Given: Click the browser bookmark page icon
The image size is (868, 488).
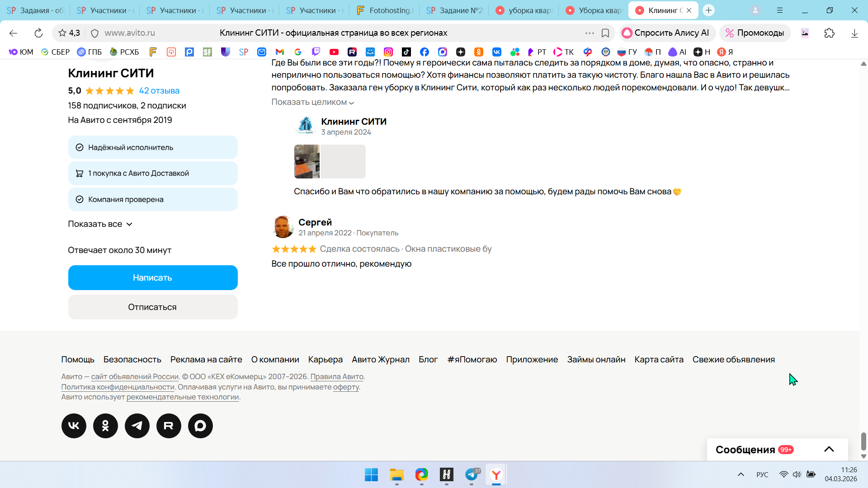Looking at the screenshot, I should [605, 33].
